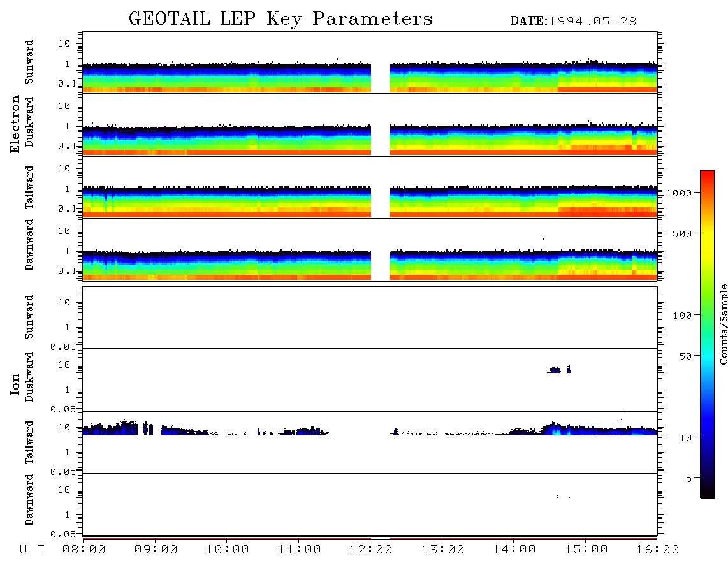This screenshot has height=561, width=728.
Task: Click the 0.05 label of Ion Sunward axis
Action: (63, 346)
